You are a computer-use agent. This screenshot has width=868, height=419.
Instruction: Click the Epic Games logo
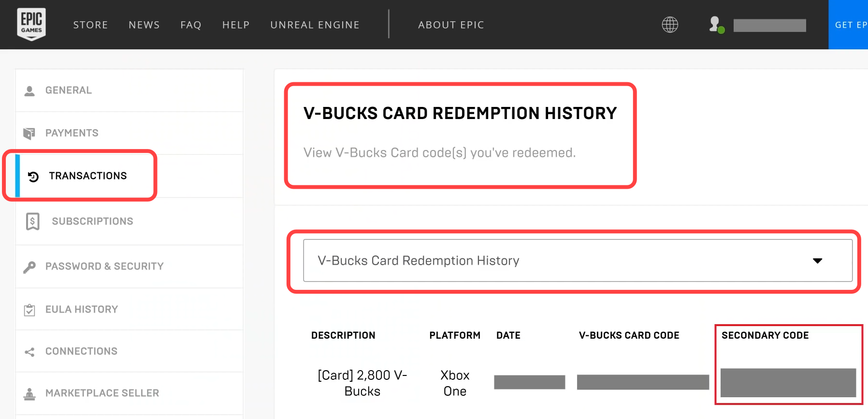coord(31,24)
